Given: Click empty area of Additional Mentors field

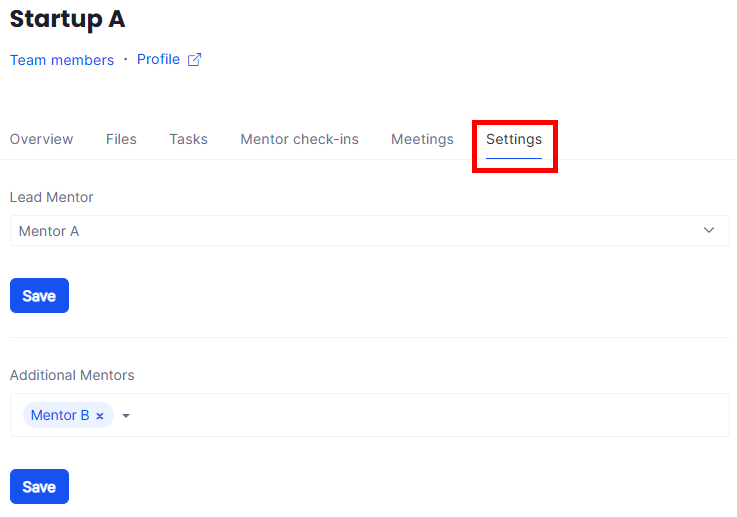Looking at the screenshot, I should (430, 415).
